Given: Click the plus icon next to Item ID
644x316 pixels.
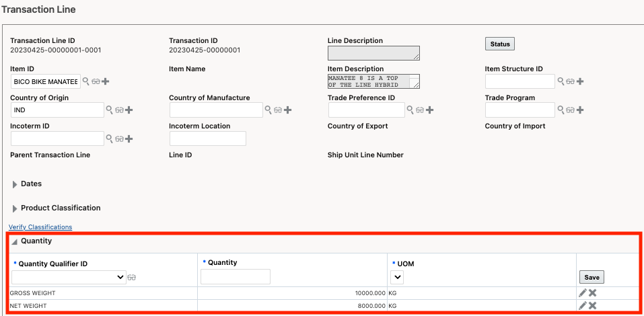Looking at the screenshot, I should click(x=105, y=81).
